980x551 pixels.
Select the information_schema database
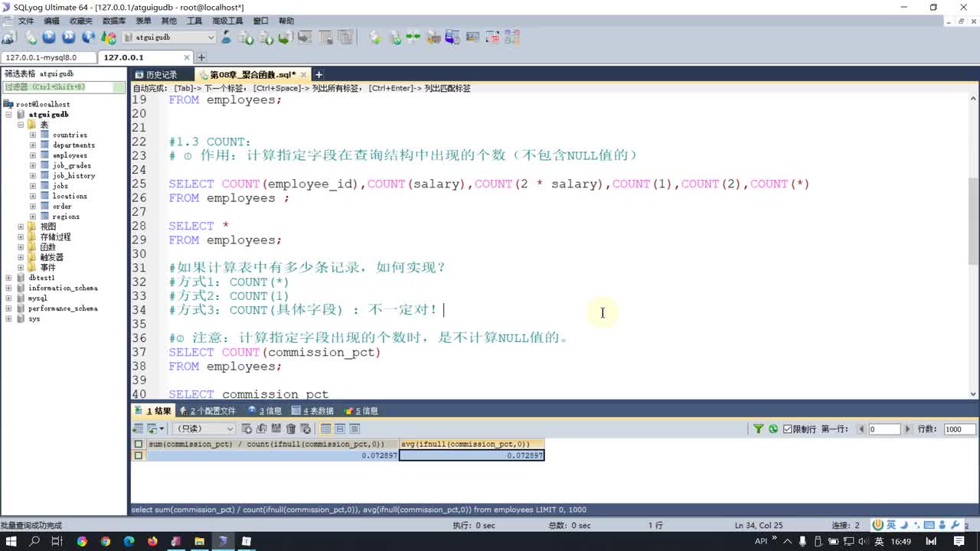tap(63, 288)
